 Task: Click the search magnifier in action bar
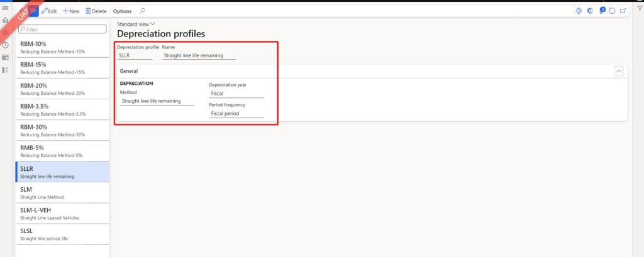(x=142, y=11)
